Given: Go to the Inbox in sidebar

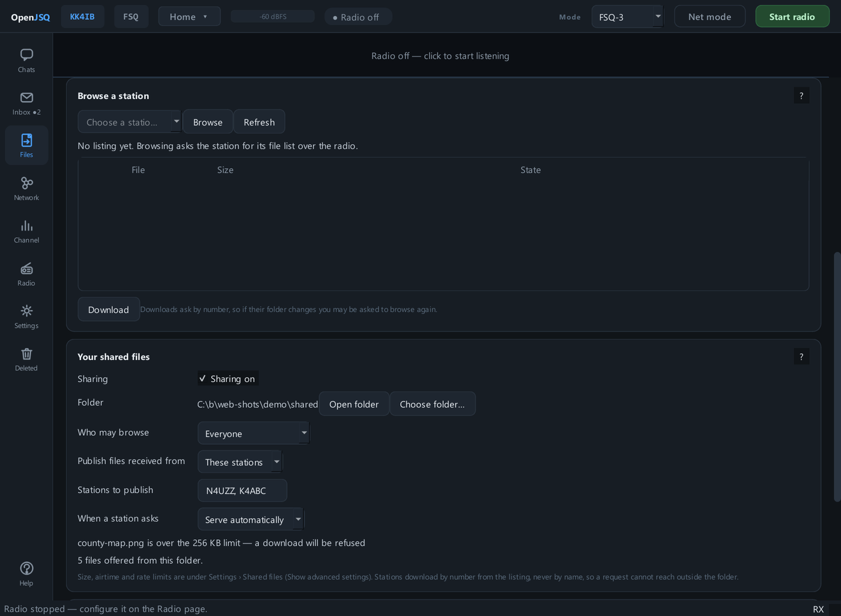Looking at the screenshot, I should pyautogui.click(x=26, y=103).
